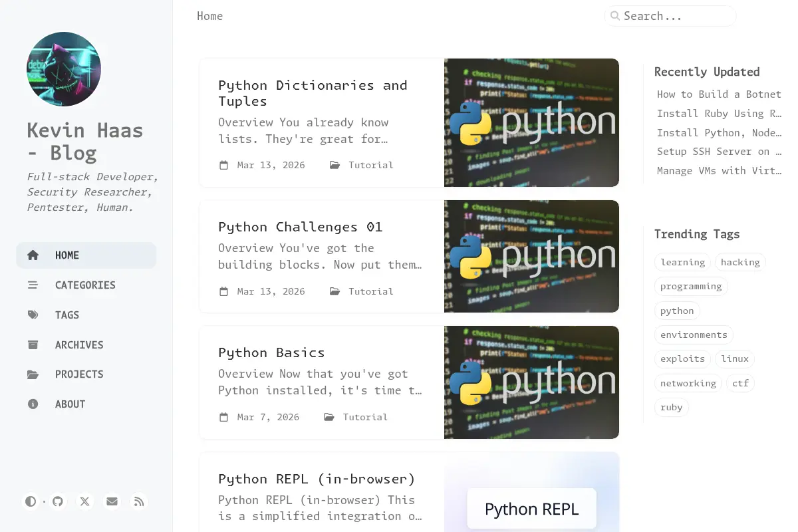The image size is (798, 532).
Task: Click the folder icon on Python Dictionaries post
Action: 335,165
